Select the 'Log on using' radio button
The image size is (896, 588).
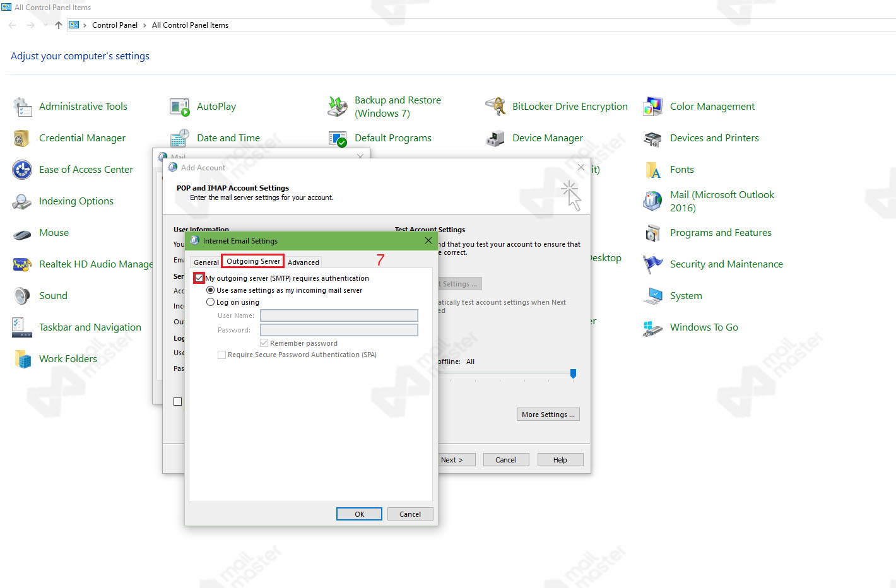[x=211, y=302]
